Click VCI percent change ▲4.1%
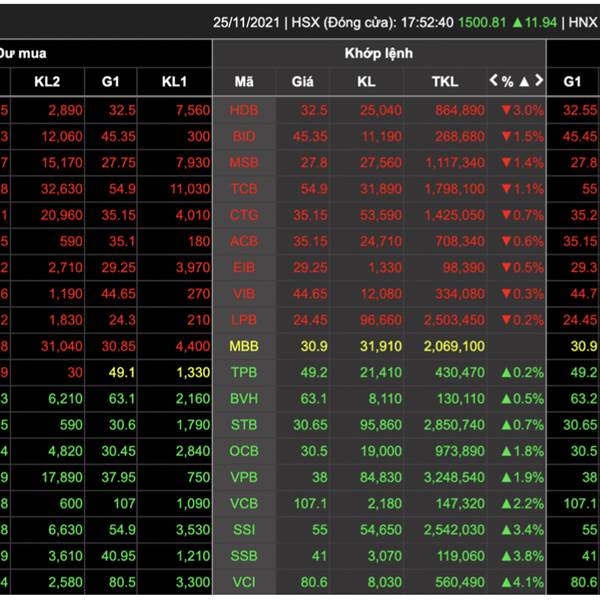600x600 pixels. pos(522,582)
